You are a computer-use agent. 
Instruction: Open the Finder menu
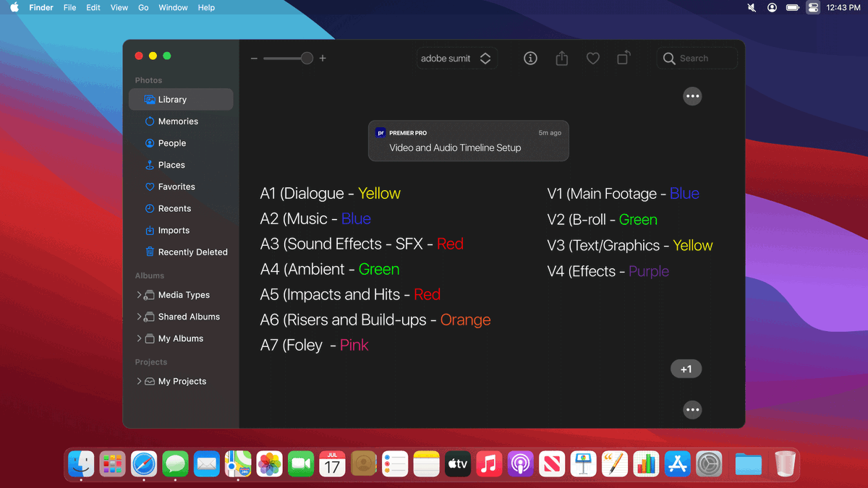[x=41, y=7]
